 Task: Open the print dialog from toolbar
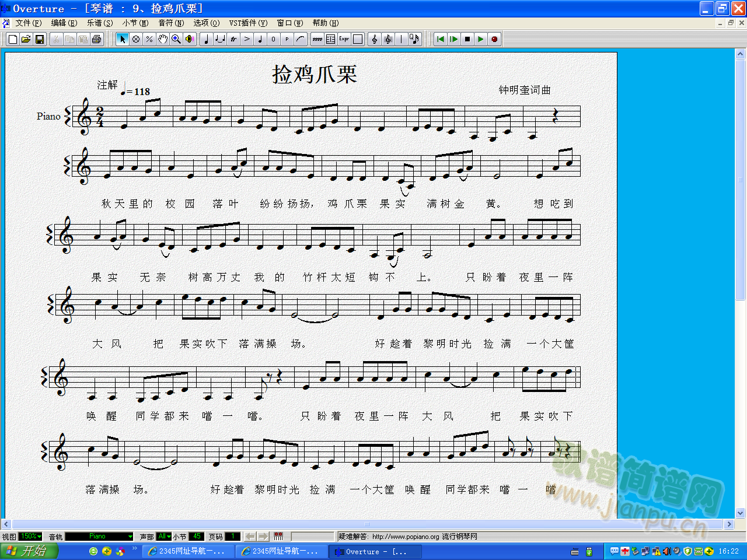coord(97,39)
